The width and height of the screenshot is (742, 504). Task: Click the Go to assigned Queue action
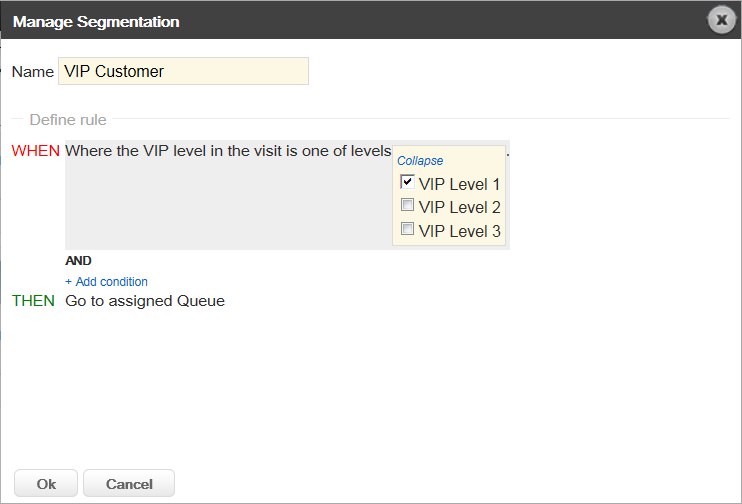tap(145, 301)
